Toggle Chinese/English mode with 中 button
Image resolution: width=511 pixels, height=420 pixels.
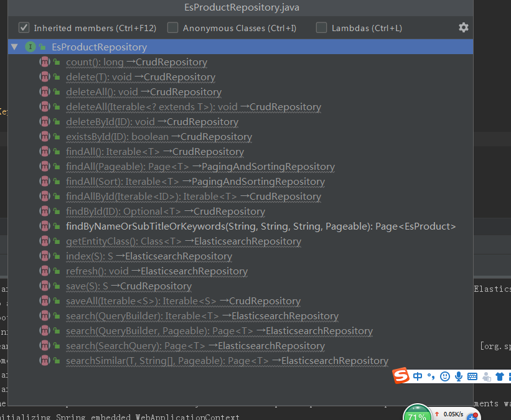point(417,376)
